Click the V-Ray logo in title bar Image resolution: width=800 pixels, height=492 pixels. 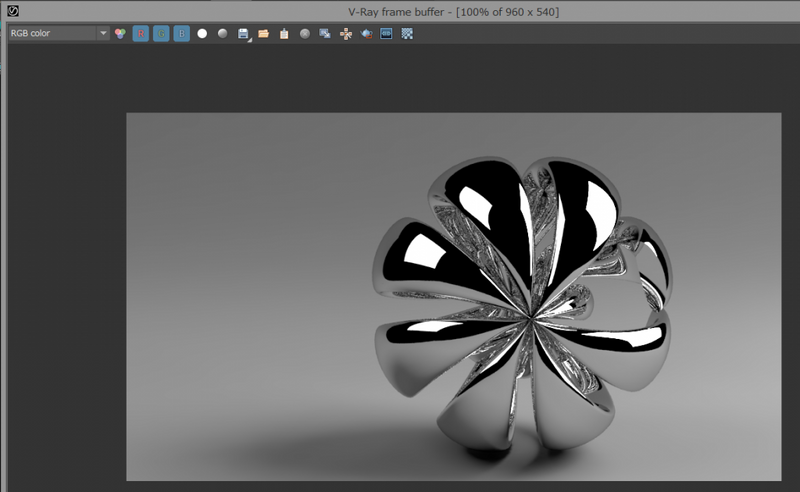13,11
